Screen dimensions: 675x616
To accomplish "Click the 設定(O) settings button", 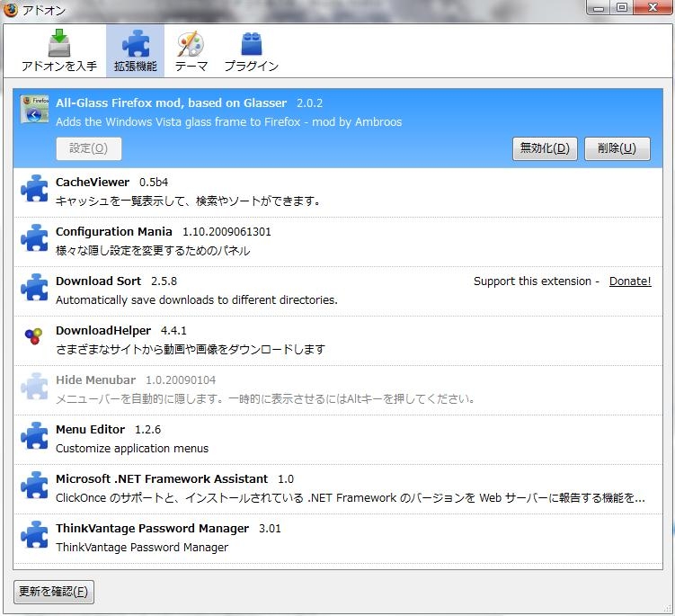I will click(x=89, y=148).
